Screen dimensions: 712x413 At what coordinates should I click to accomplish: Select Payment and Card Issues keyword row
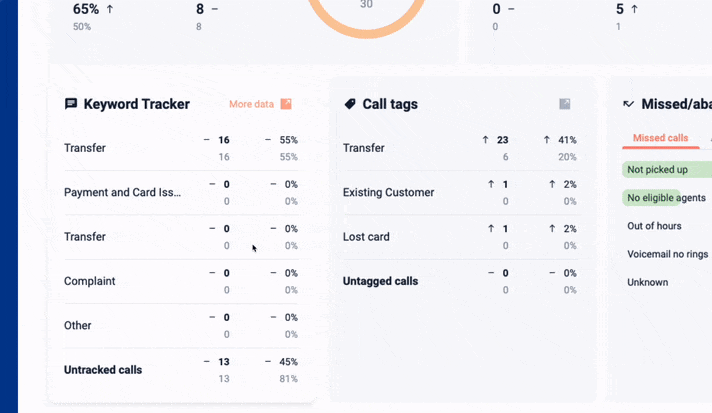(123, 193)
